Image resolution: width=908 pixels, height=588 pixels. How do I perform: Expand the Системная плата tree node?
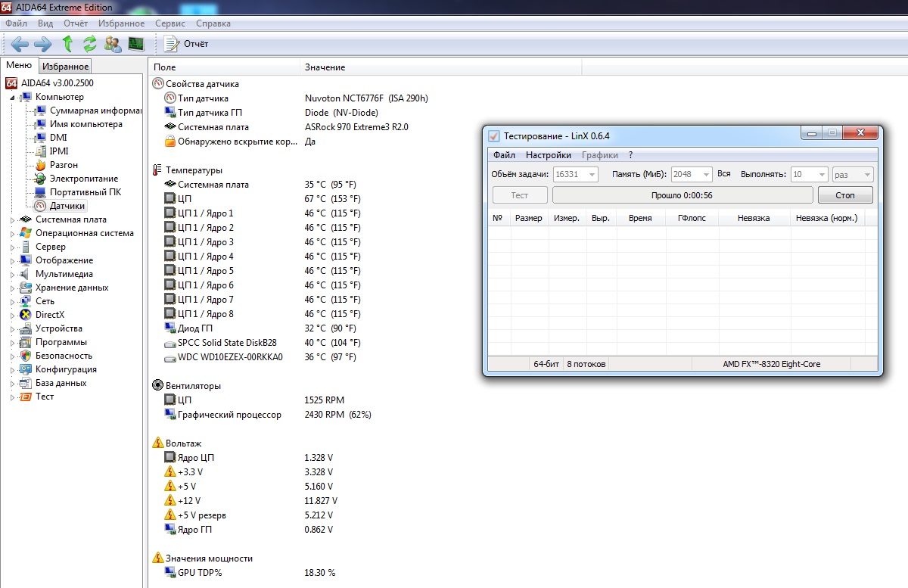pyautogui.click(x=13, y=219)
